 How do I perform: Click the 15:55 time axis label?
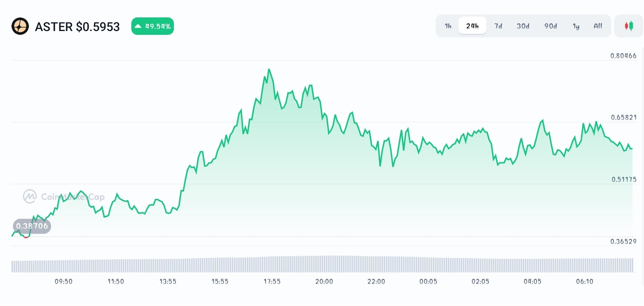coord(220,281)
